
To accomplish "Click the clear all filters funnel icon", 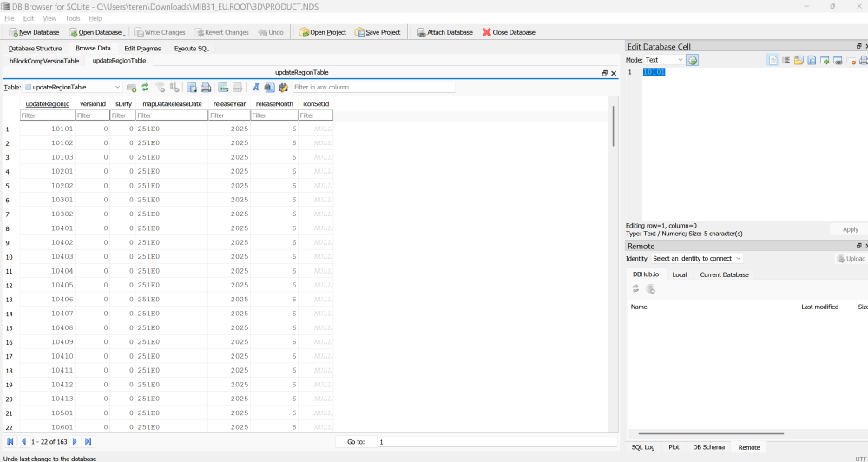I will click(x=160, y=87).
